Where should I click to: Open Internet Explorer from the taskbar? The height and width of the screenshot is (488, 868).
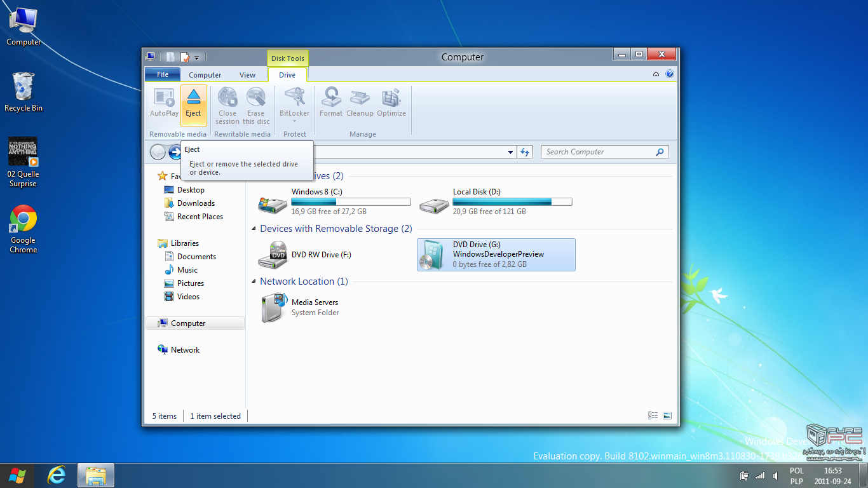click(x=57, y=475)
